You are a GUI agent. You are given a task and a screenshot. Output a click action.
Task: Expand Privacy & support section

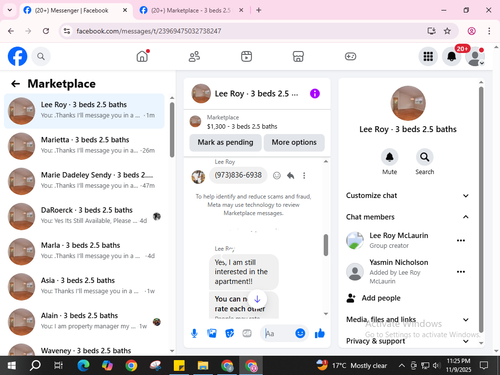pyautogui.click(x=407, y=341)
